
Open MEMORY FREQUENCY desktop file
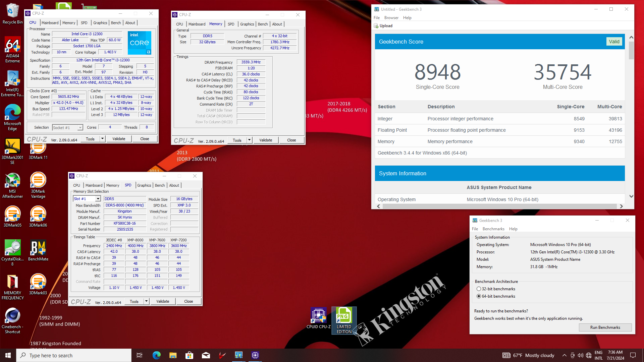[x=12, y=287]
